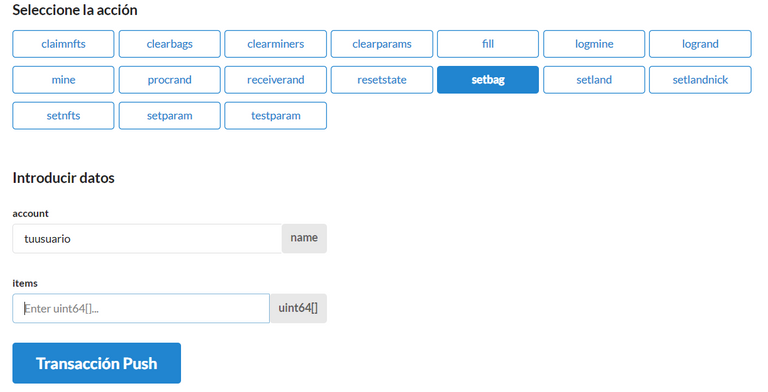Focus the account field containing tuusuario
The height and width of the screenshot is (392, 768).
click(x=147, y=239)
